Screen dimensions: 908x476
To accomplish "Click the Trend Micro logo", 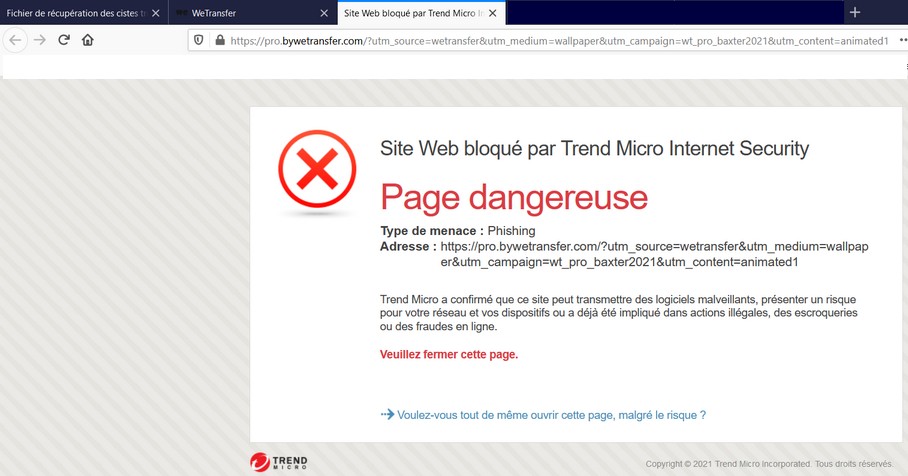I will point(279,462).
